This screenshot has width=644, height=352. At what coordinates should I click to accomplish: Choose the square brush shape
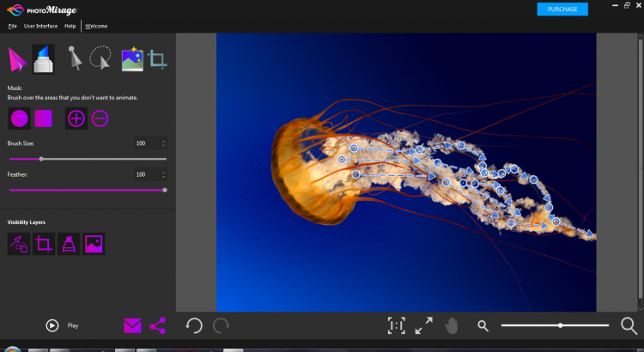(x=44, y=118)
